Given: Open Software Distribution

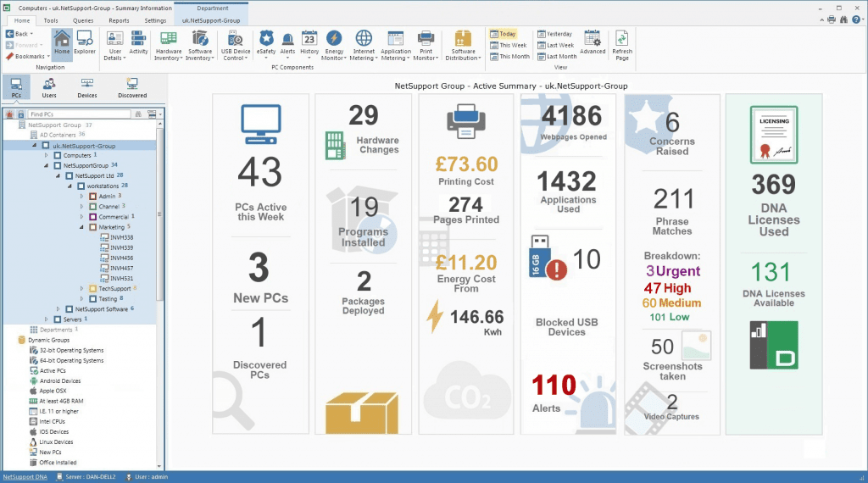Looking at the screenshot, I should coord(464,46).
